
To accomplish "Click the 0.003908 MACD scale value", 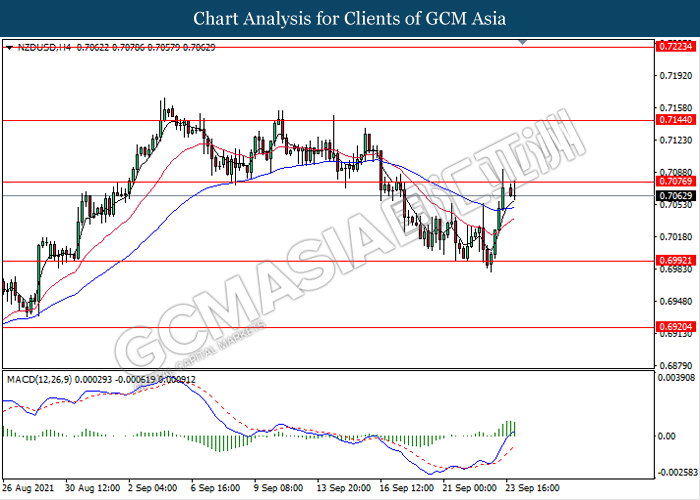I will point(677,378).
